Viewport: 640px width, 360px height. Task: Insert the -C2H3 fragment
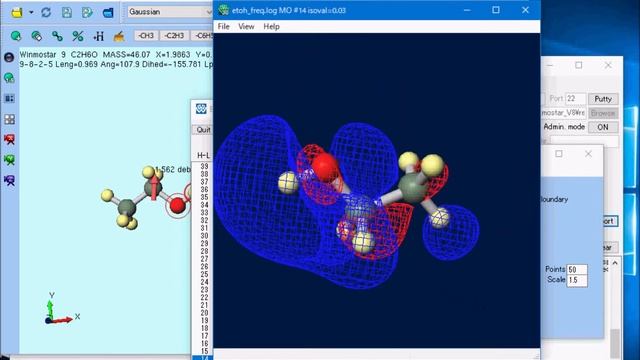point(174,36)
